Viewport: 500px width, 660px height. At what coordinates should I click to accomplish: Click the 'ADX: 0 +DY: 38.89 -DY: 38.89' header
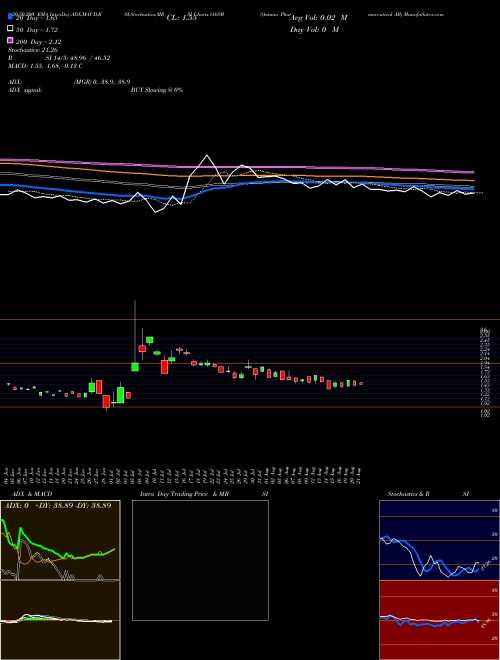[58, 506]
